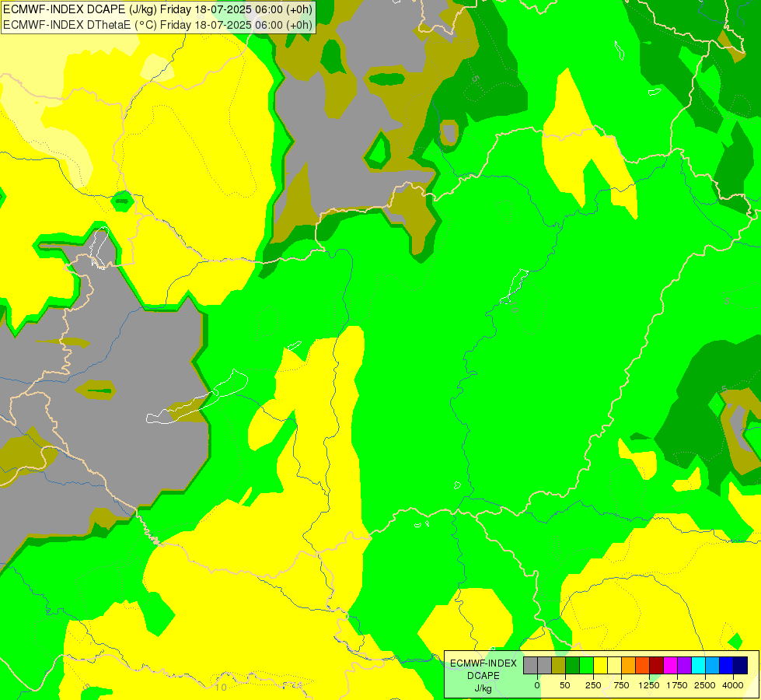Click the orange legend swatch
The width and height of the screenshot is (761, 700).
[x=629, y=666]
